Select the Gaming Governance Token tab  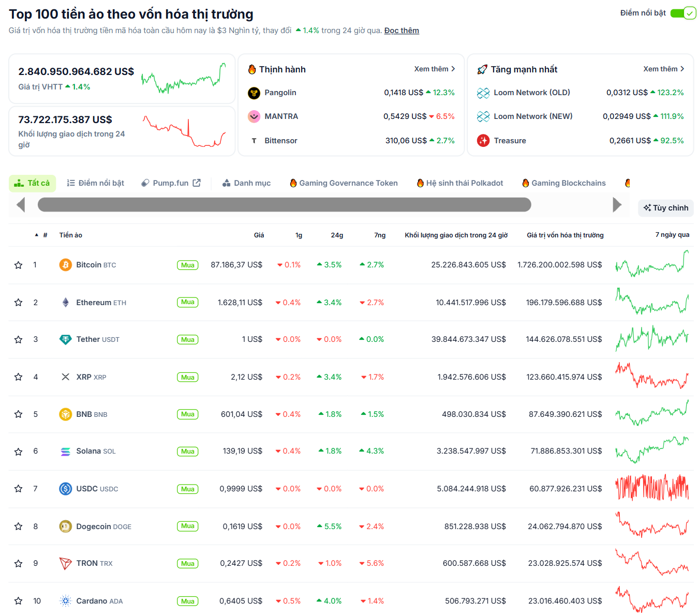point(344,183)
